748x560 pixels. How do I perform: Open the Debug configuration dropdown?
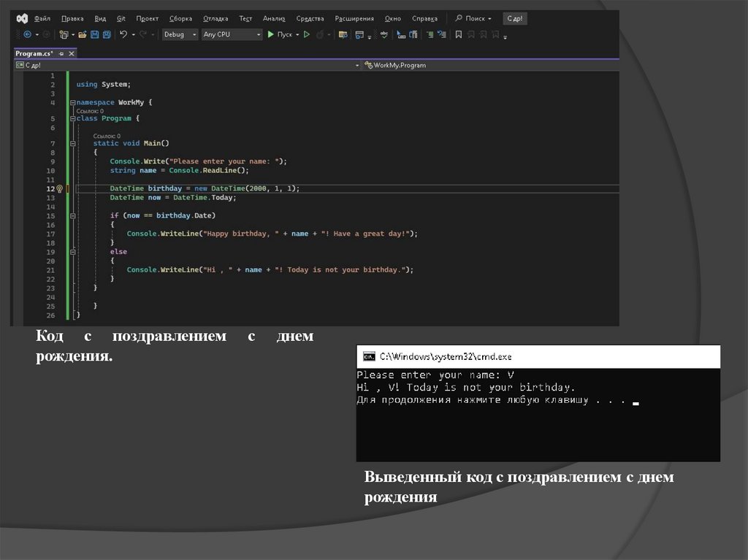[x=180, y=34]
